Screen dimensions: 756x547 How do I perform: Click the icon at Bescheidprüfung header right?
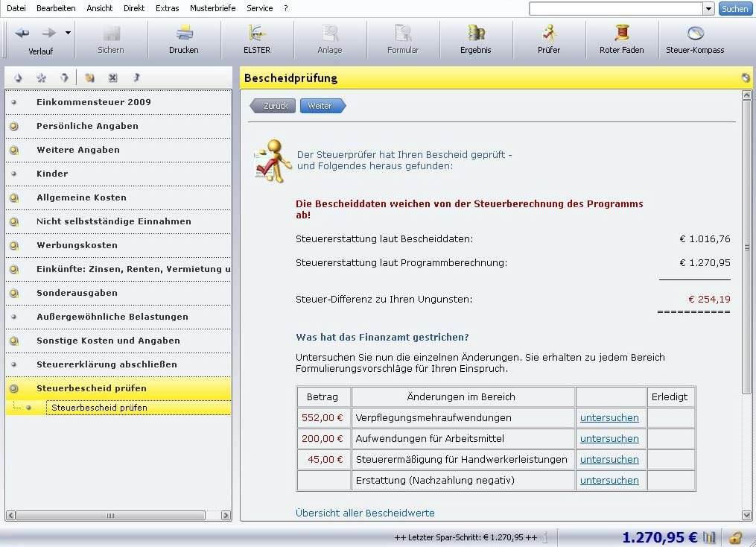(x=746, y=78)
